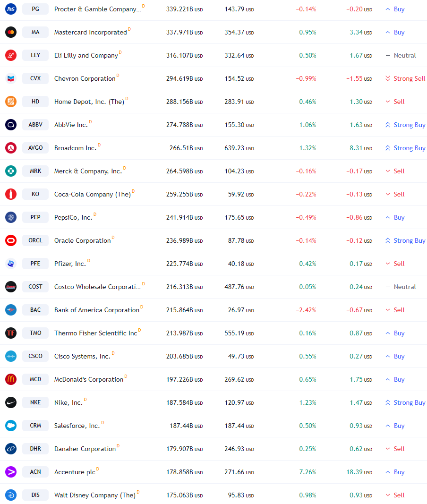Click Accenture change value 18.39 USD
427x504 pixels.
(x=359, y=472)
